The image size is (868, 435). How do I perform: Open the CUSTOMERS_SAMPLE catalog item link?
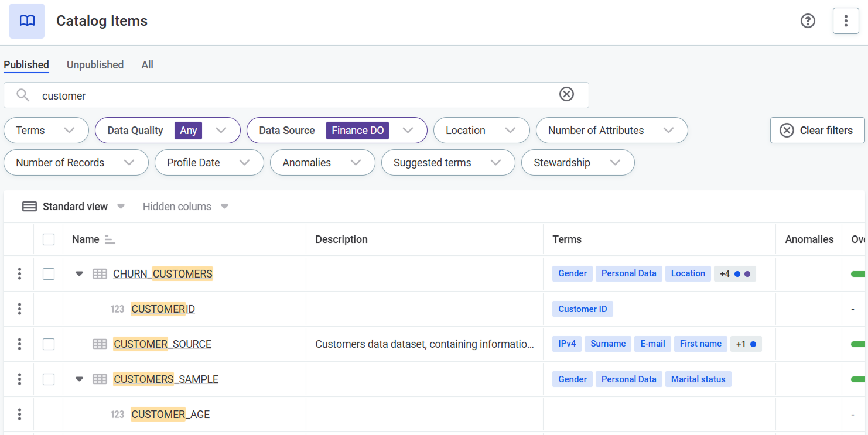tap(166, 379)
